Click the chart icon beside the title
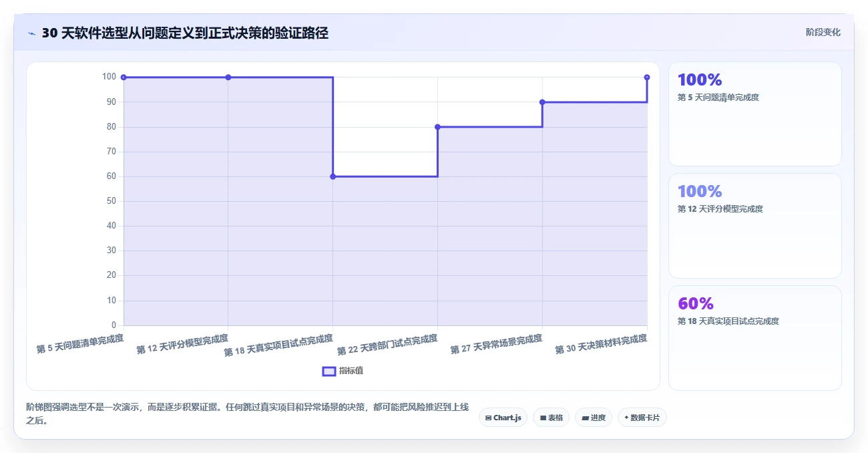This screenshot has height=453, width=868. tap(31, 33)
